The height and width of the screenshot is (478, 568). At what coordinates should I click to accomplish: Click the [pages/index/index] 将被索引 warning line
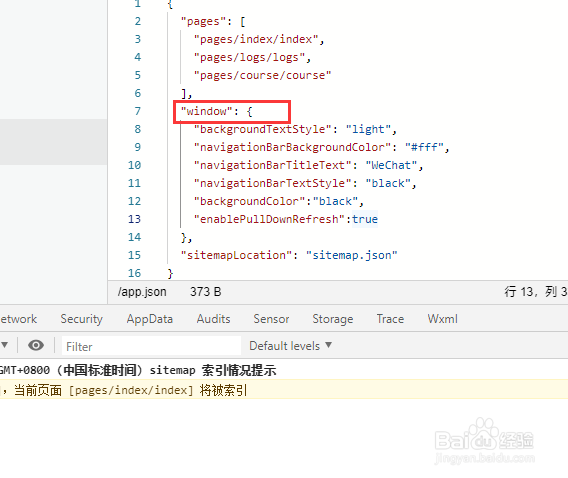pyautogui.click(x=158, y=390)
